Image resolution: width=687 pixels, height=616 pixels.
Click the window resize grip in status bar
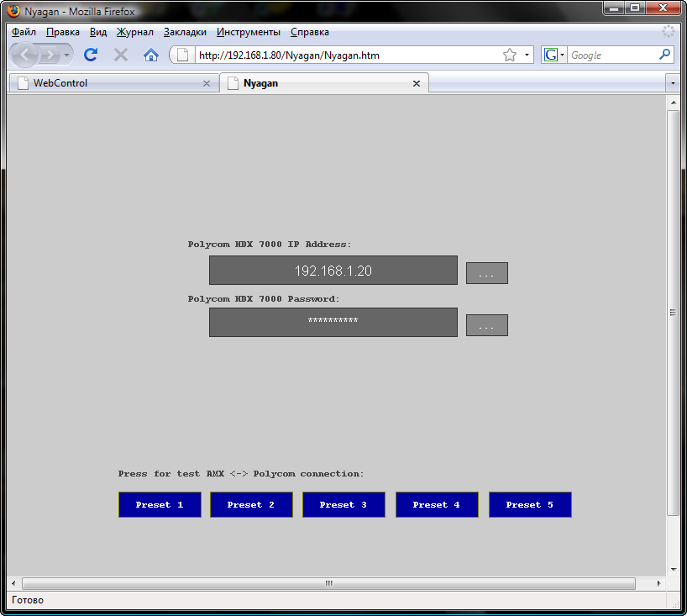point(675,603)
